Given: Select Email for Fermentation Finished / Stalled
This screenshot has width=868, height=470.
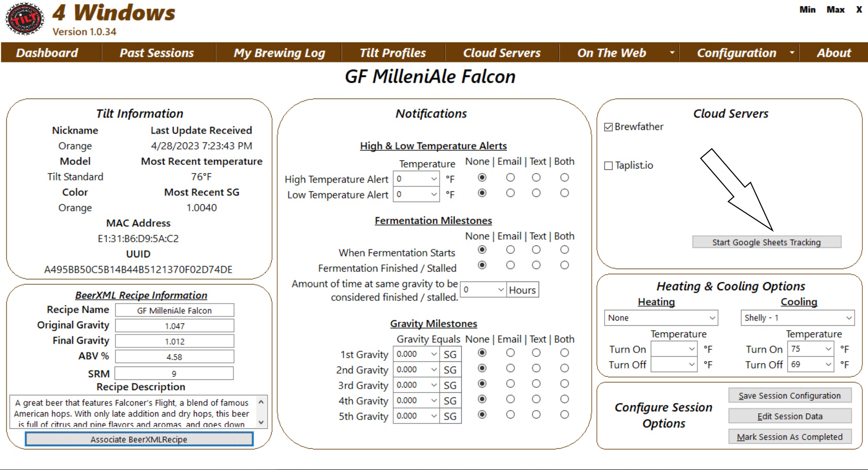Looking at the screenshot, I should pyautogui.click(x=510, y=265).
